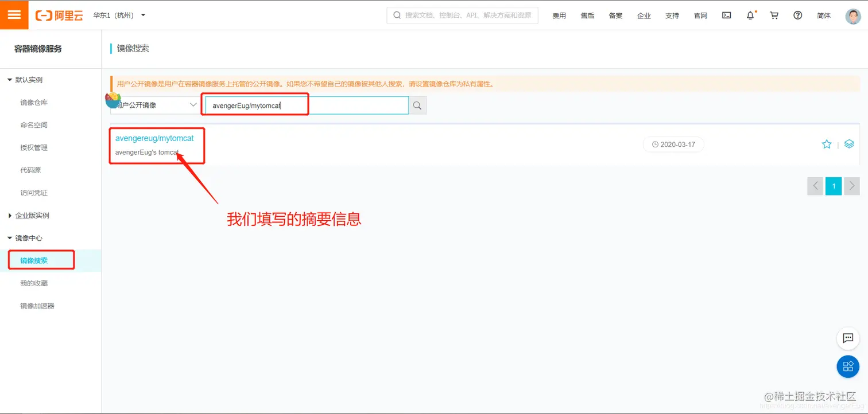This screenshot has width=868, height=414.
Task: Open the console terminal icon
Action: (x=726, y=15)
